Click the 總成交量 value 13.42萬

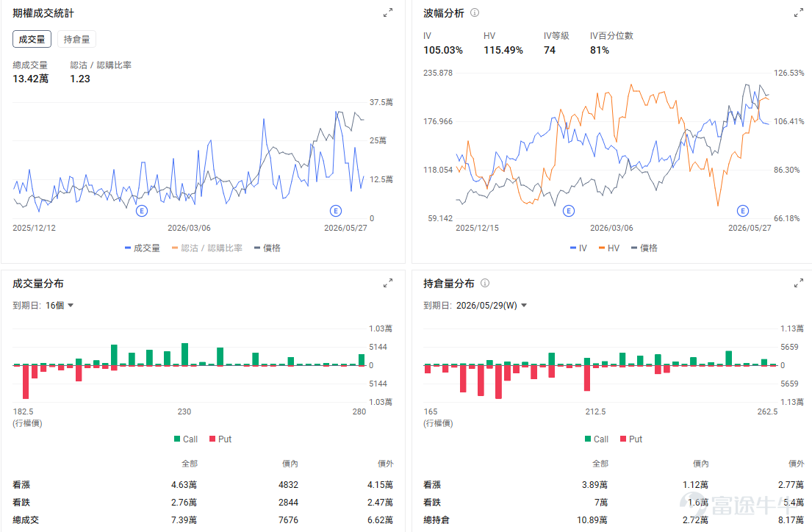coord(31,79)
